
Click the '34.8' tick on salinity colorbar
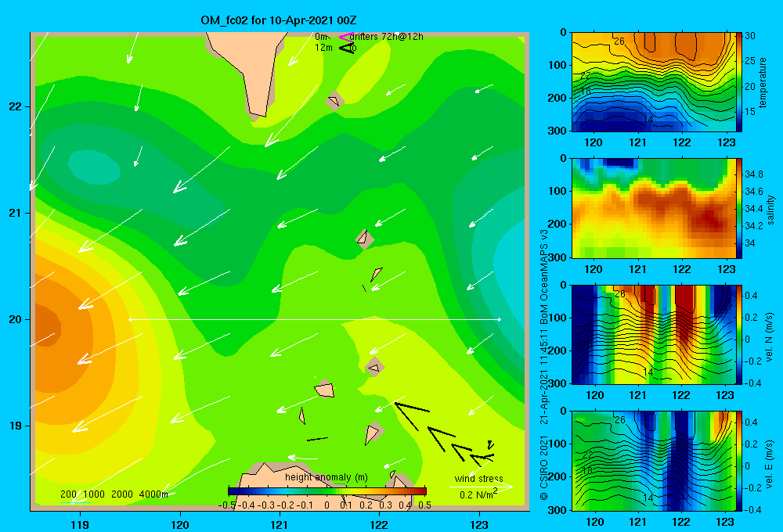[753, 174]
